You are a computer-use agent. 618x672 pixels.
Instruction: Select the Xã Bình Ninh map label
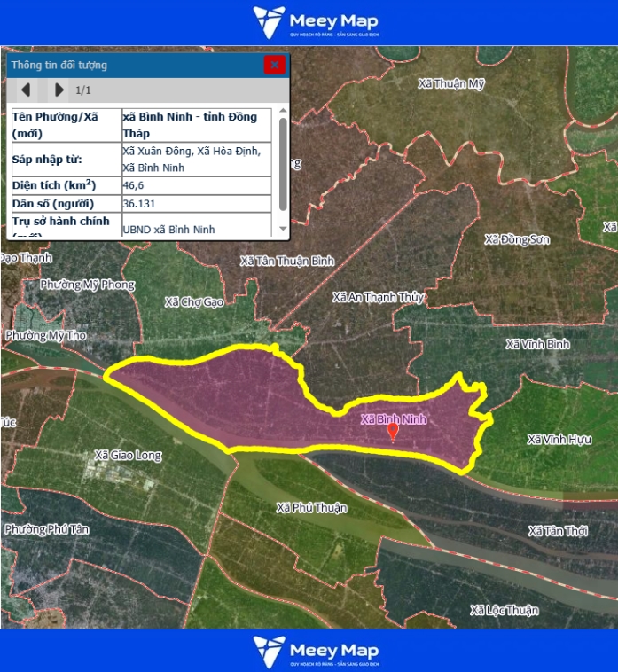click(x=394, y=418)
